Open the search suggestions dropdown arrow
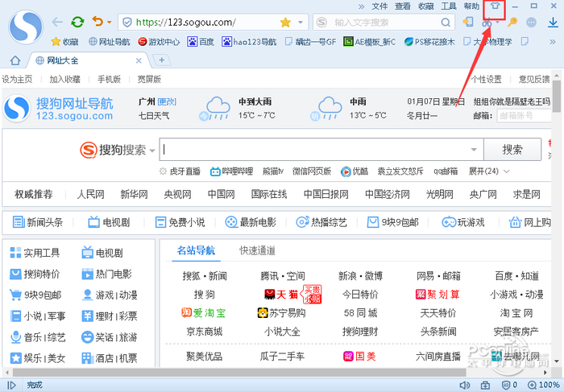The image size is (564, 392). coord(474,150)
